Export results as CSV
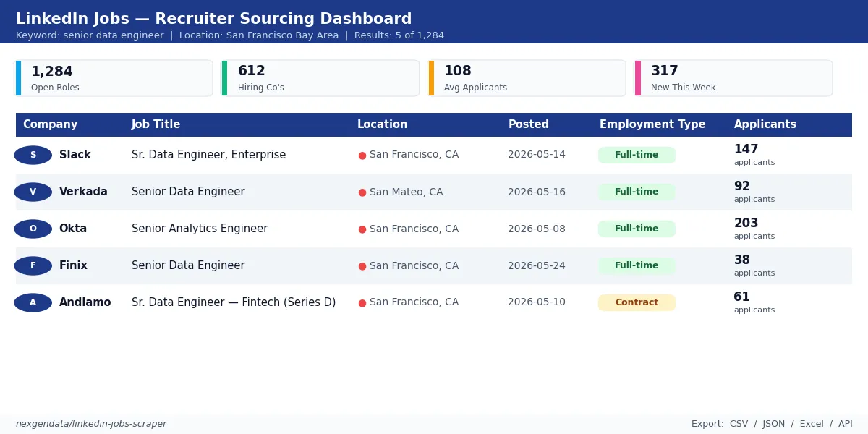 click(x=739, y=424)
